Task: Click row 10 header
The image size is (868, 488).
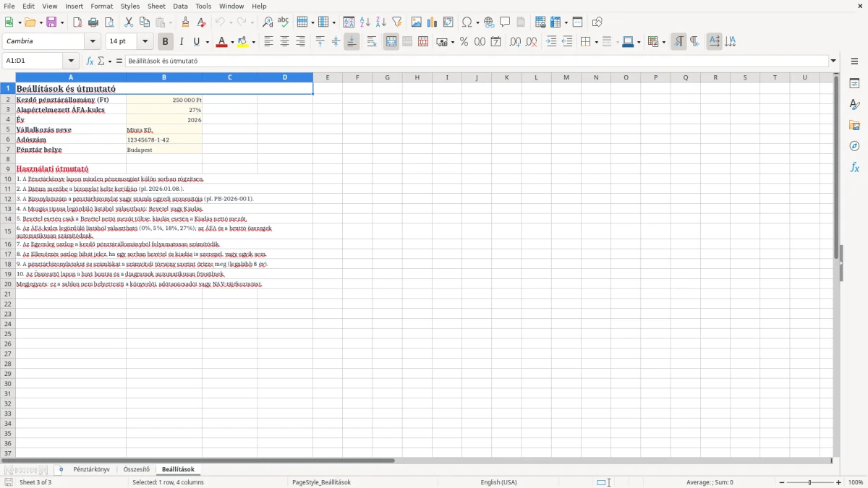Action: click(x=8, y=179)
